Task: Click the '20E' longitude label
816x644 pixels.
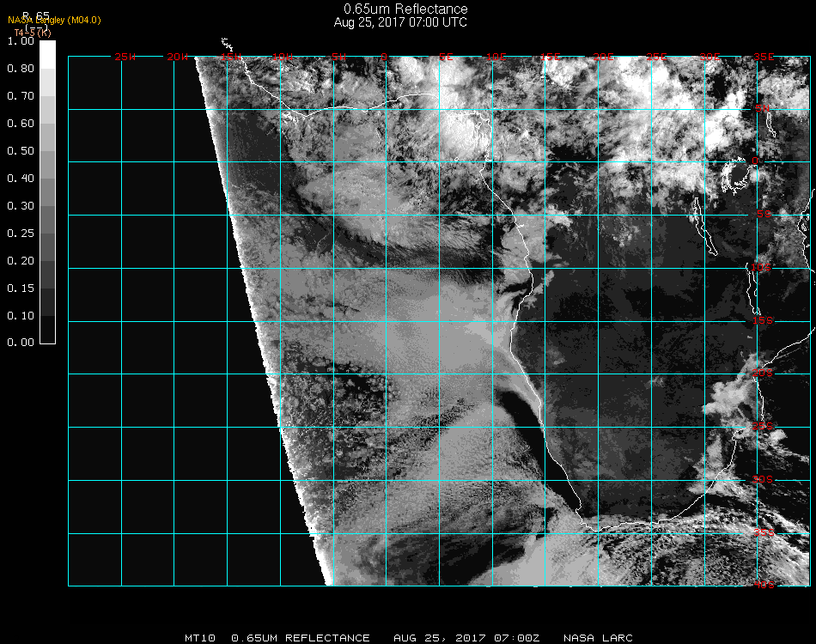Action: (x=604, y=57)
